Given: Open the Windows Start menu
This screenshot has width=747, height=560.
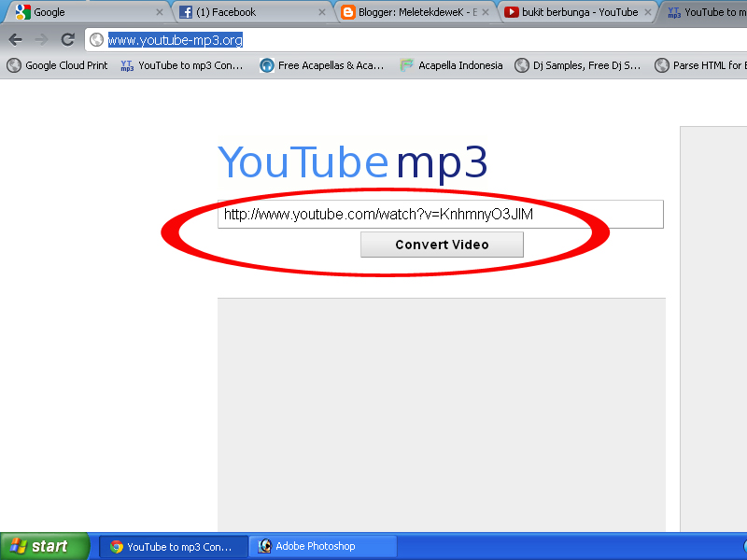Looking at the screenshot, I should 45,546.
